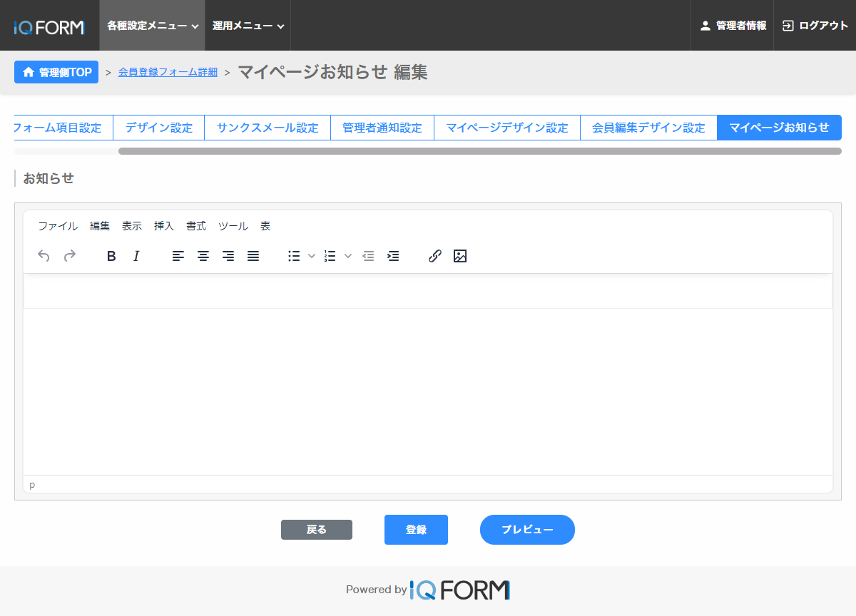Expand the bullet list style dropdown
The image size is (856, 616).
[312, 256]
